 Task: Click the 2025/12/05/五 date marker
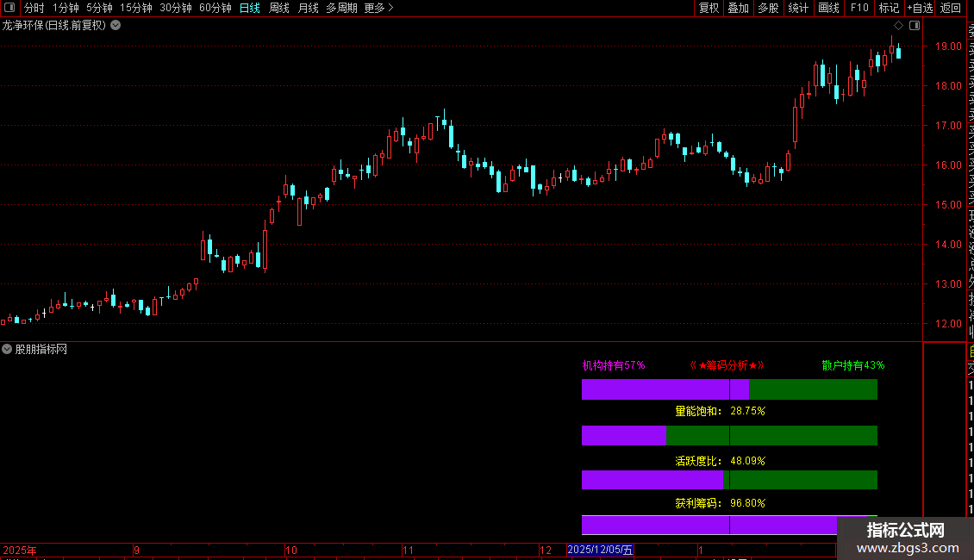[x=600, y=550]
